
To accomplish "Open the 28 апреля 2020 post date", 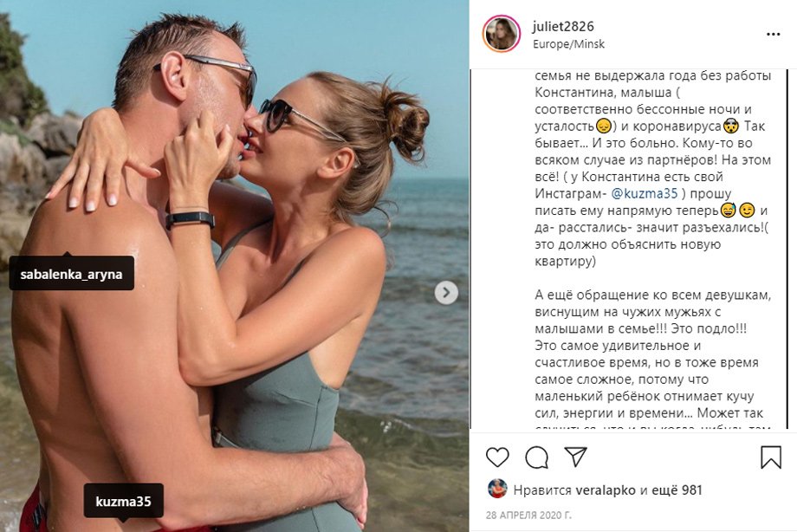I will tap(528, 516).
